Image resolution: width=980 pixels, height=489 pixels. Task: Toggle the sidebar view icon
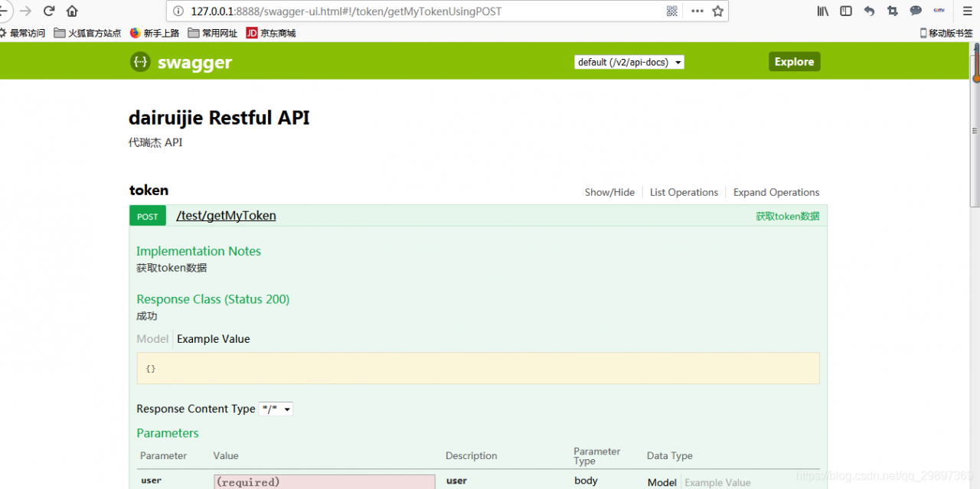tap(846, 11)
